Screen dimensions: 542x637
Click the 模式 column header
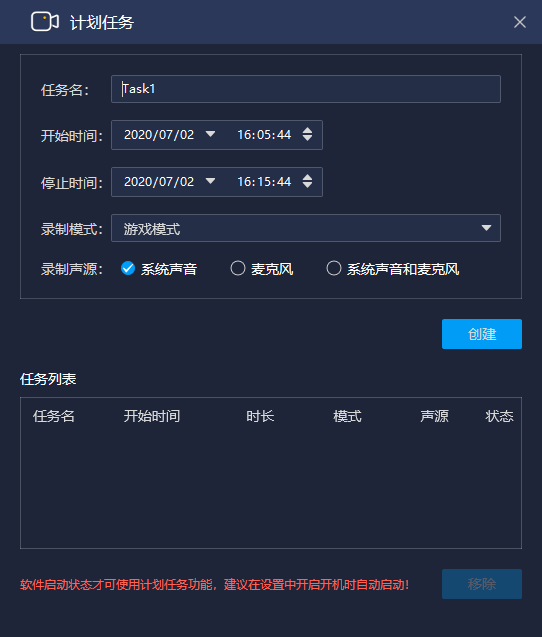[x=347, y=416]
